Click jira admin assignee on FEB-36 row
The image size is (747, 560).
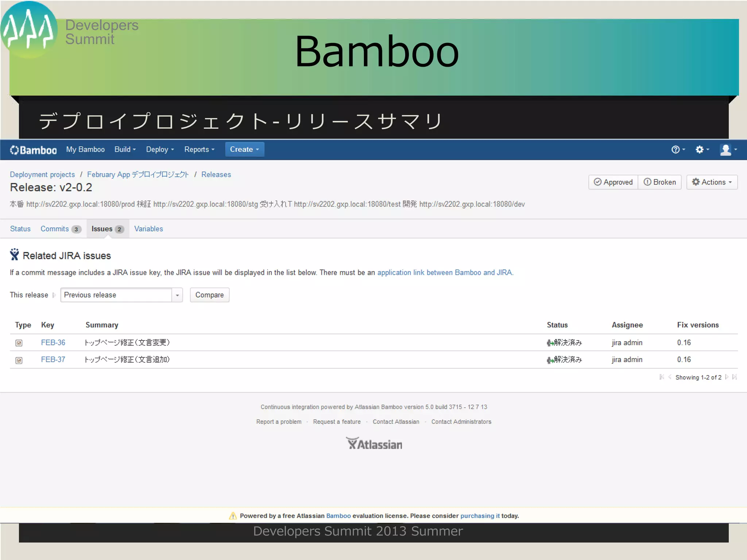[x=627, y=342]
